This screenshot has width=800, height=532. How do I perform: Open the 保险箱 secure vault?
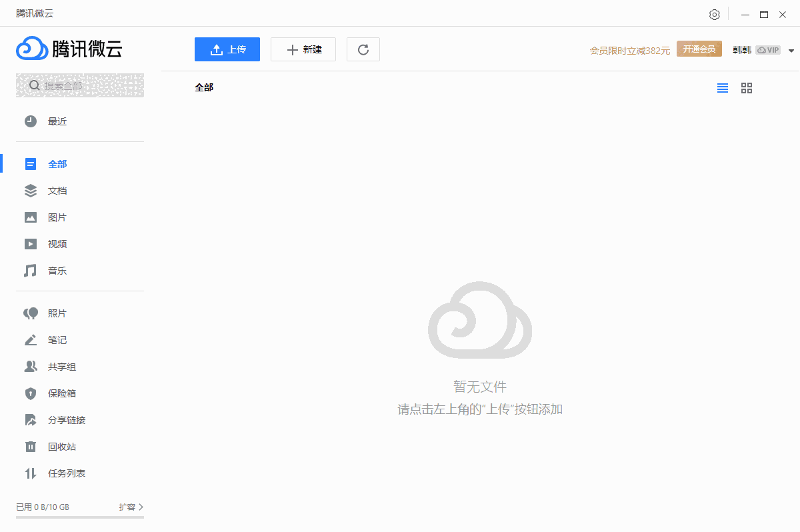click(x=57, y=393)
